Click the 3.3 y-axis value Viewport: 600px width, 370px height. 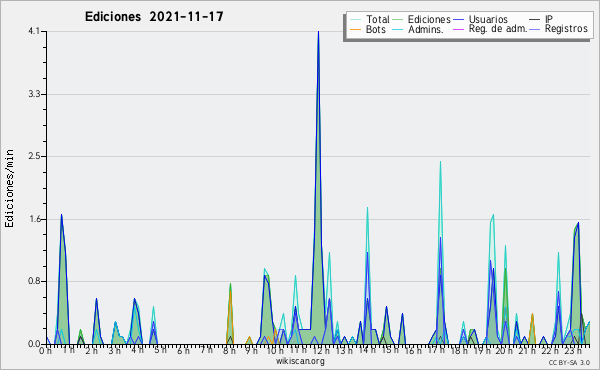point(34,94)
